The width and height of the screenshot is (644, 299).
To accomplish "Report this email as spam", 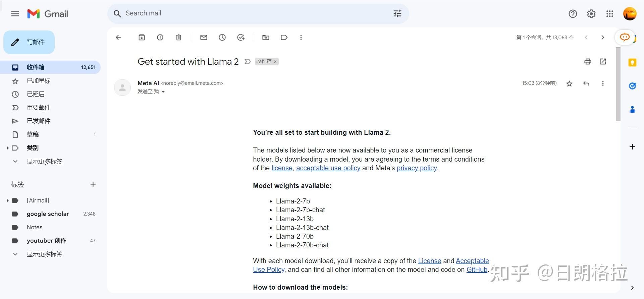I will click(160, 38).
